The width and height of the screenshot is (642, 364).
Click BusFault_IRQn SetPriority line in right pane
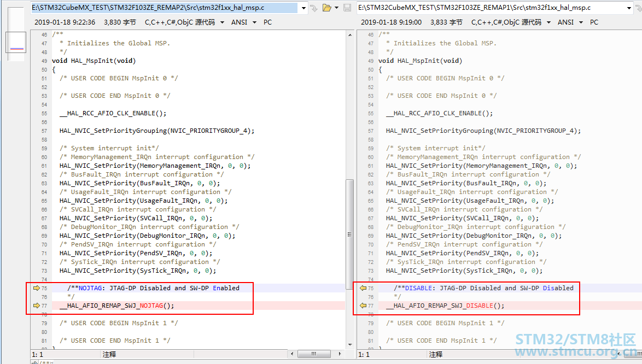pyautogui.click(x=466, y=183)
